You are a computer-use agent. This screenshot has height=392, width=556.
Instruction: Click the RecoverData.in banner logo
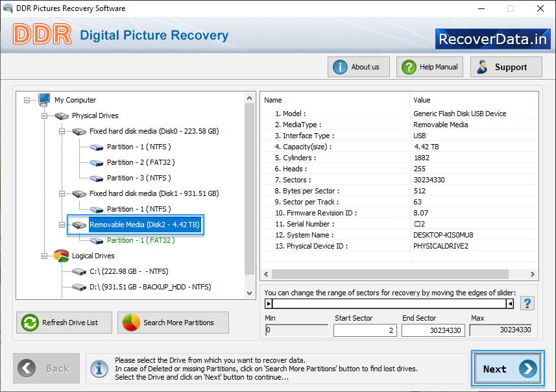493,39
